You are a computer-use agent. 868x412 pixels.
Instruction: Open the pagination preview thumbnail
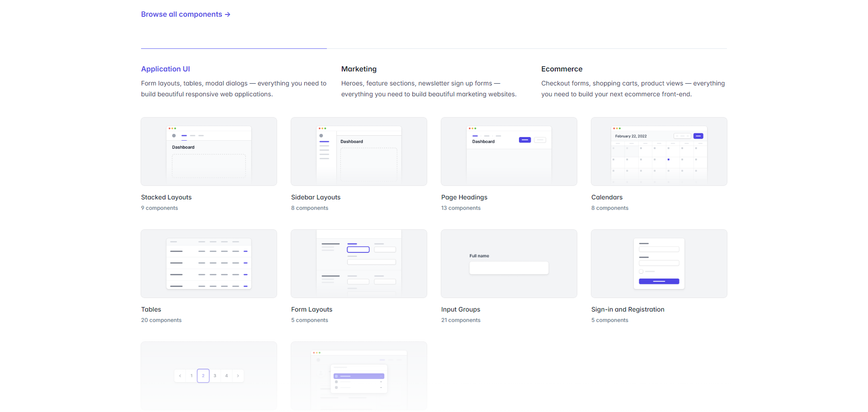209,376
